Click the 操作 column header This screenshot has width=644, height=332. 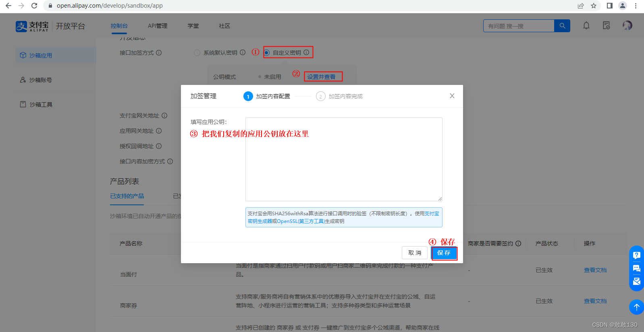coord(590,243)
